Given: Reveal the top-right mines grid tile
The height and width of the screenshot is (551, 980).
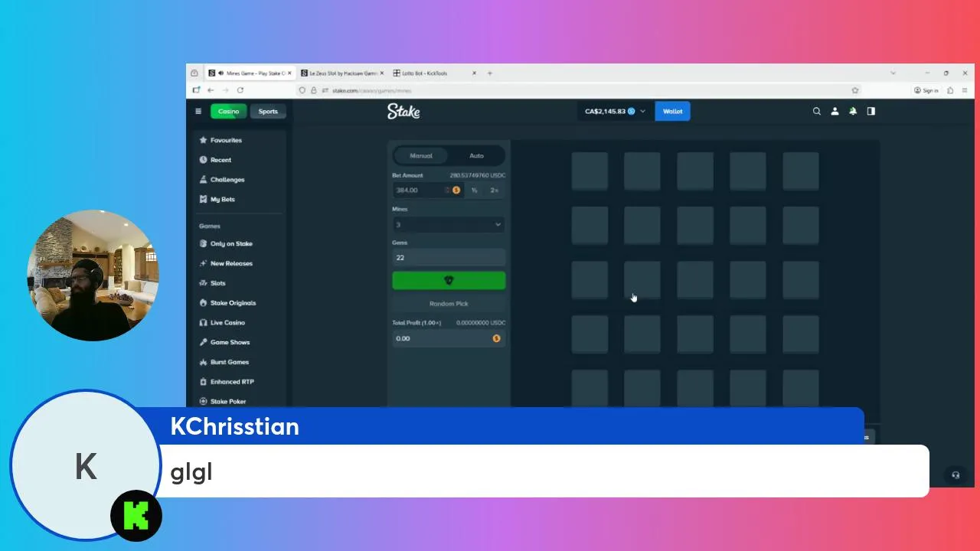Looking at the screenshot, I should coord(801,171).
